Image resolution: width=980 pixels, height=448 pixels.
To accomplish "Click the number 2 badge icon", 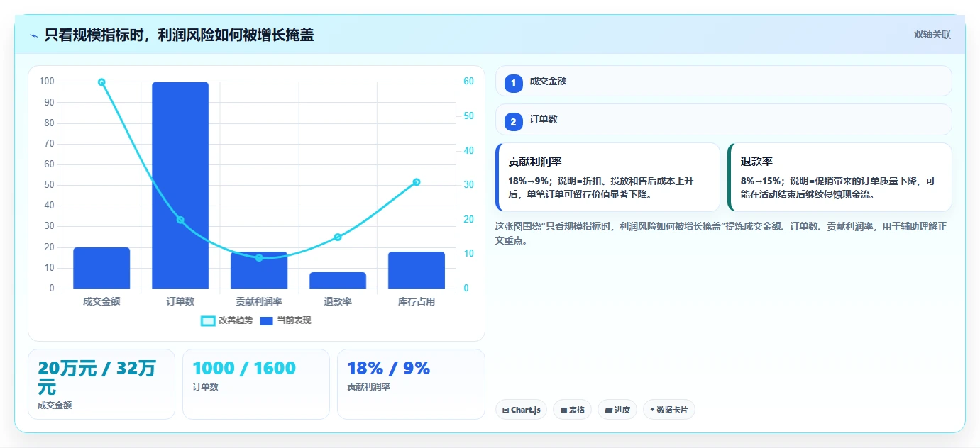I will click(x=514, y=122).
